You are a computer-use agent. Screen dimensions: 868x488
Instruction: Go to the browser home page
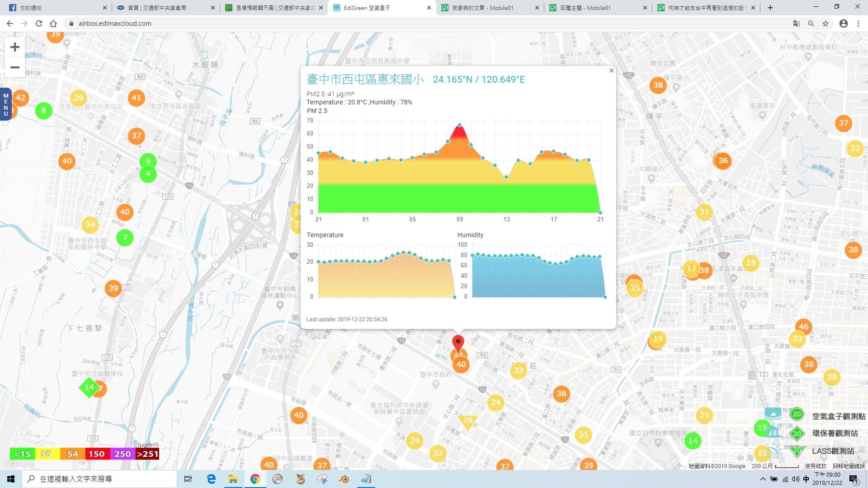53,23
